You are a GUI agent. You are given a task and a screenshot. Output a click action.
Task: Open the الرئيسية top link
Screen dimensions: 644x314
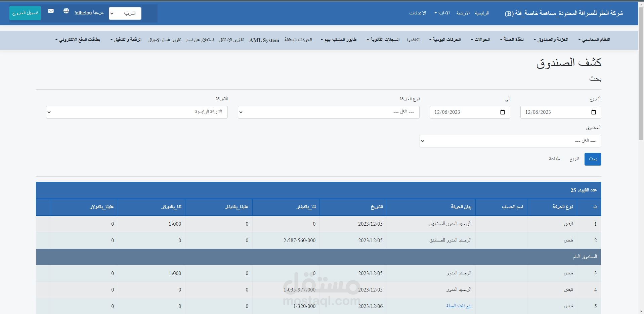coord(482,13)
